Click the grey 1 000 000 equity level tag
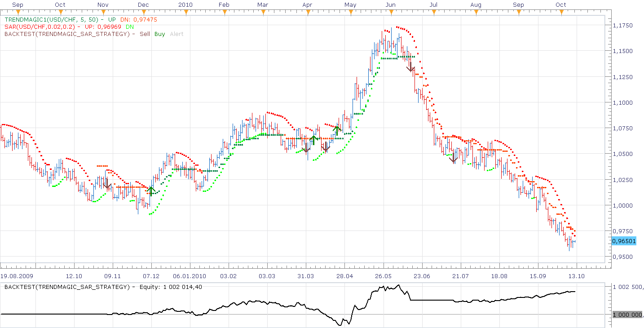 627,315
